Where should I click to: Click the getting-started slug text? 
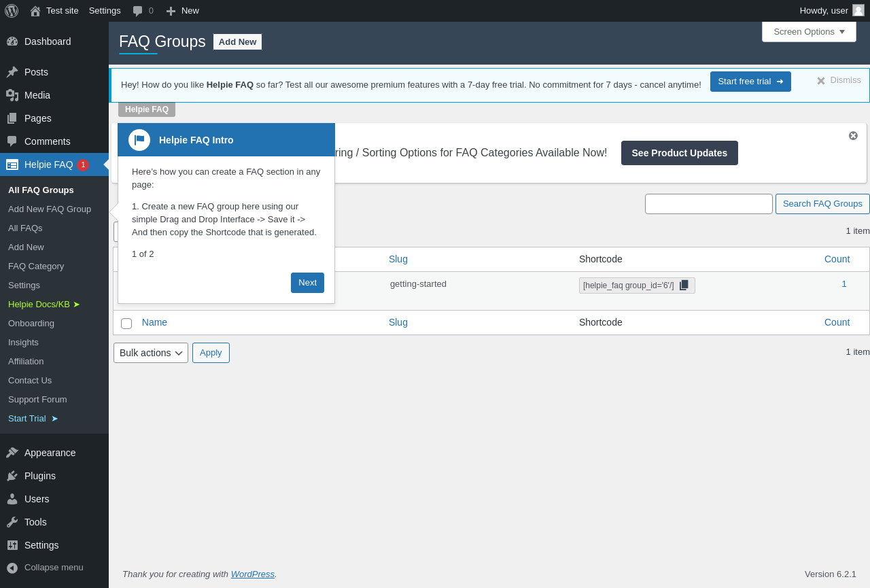418,284
